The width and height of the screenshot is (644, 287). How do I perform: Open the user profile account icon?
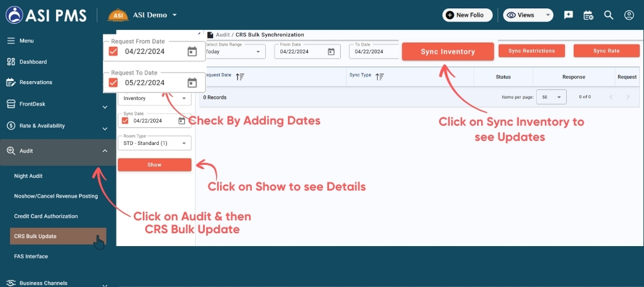(629, 15)
